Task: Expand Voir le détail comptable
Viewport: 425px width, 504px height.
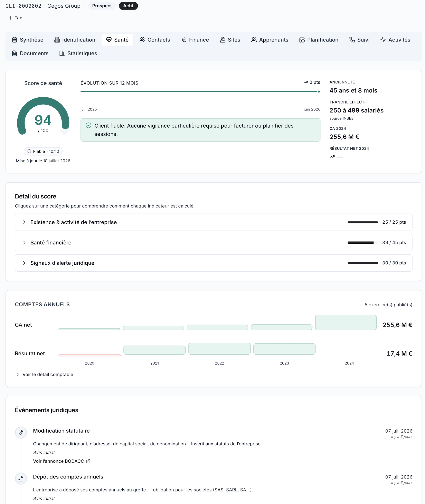Action: (x=44, y=375)
